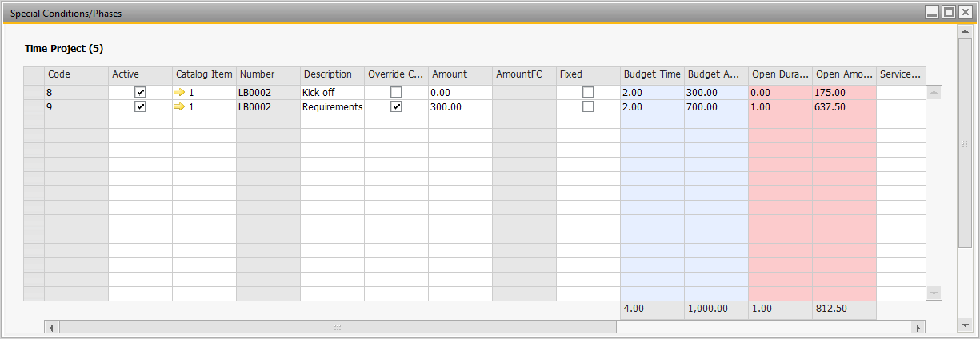Click the link arrow in row 9 Catalog Item

click(179, 106)
